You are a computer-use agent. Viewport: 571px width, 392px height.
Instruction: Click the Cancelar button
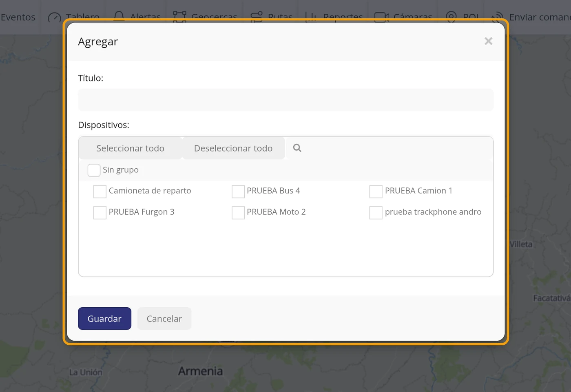164,319
